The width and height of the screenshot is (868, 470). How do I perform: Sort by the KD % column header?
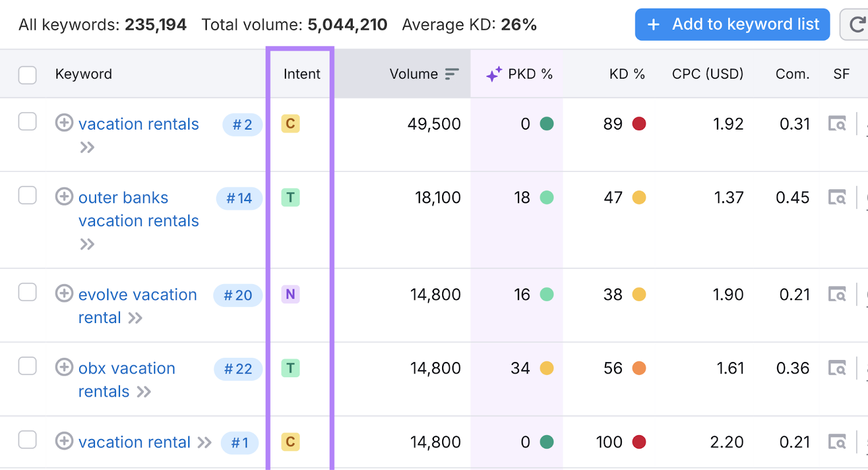click(627, 74)
